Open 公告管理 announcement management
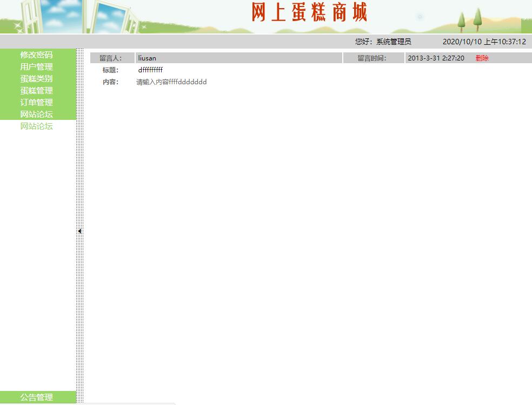Image resolution: width=532 pixels, height=405 pixels. [36, 397]
